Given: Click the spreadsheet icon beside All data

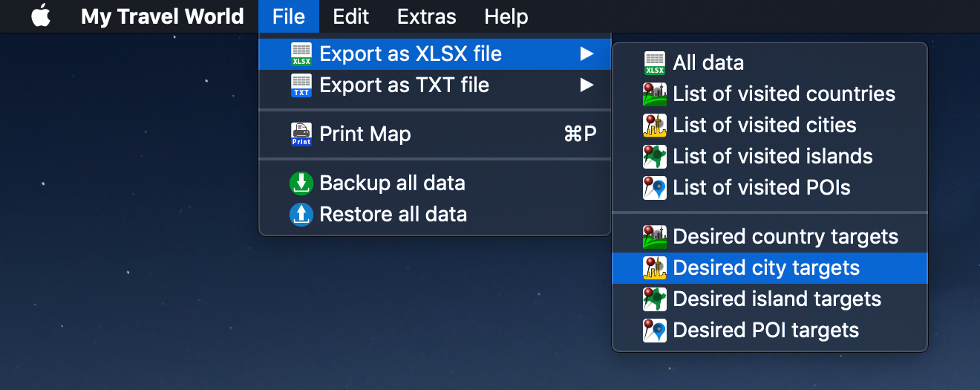Looking at the screenshot, I should click(655, 63).
